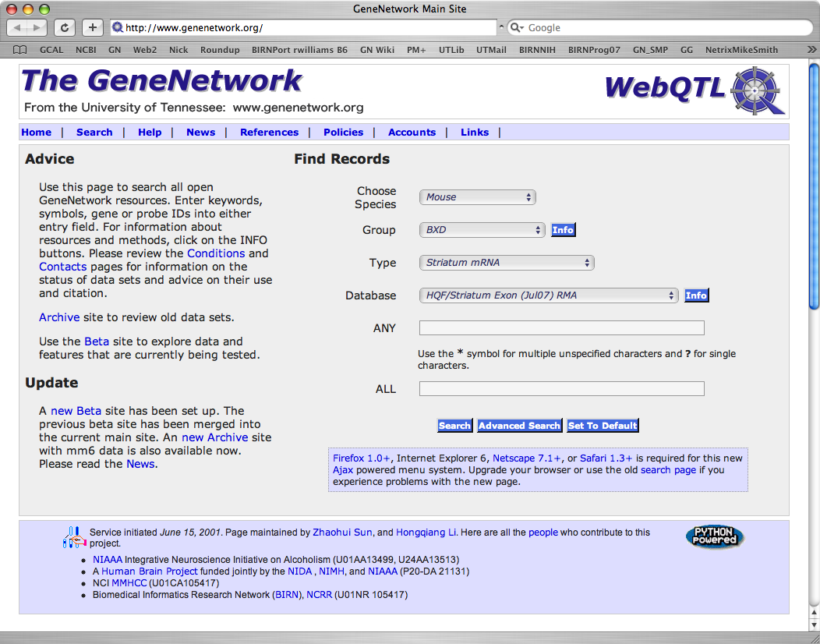
Task: Open the Type dropdown Striatum mRNA
Action: tap(507, 263)
